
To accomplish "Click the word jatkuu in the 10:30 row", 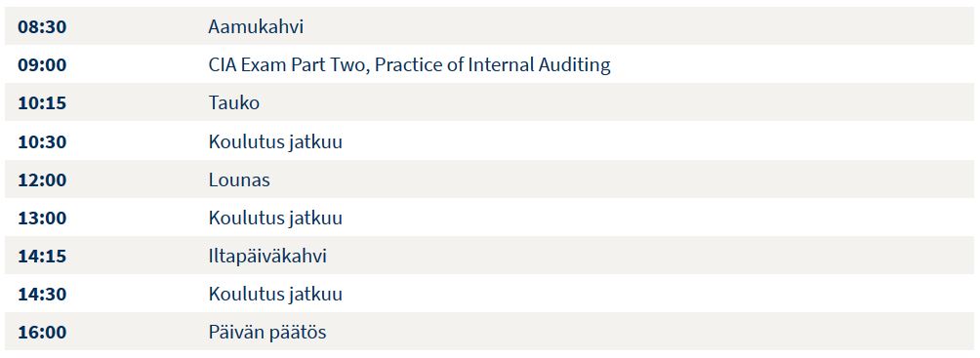I will click(x=315, y=141).
